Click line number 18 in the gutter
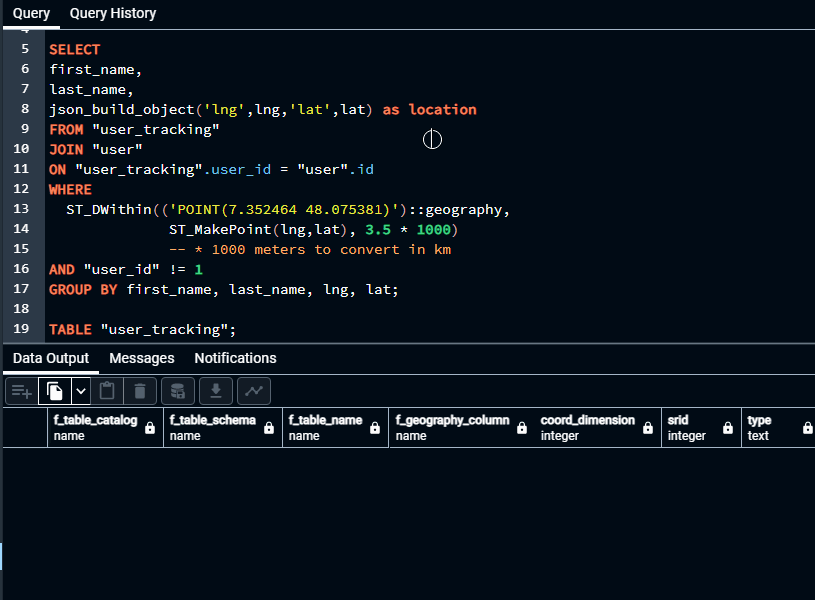 tap(21, 309)
